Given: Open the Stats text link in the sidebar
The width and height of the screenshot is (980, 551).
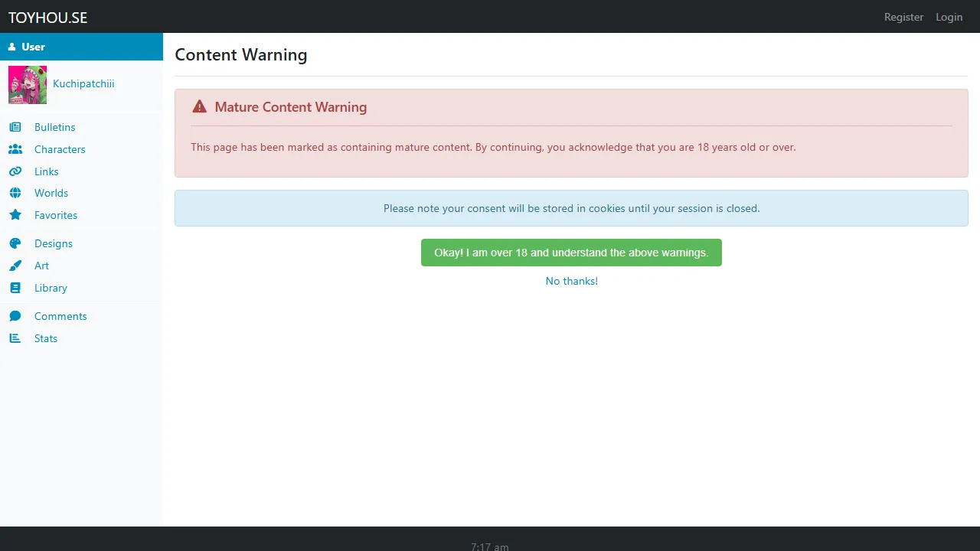Looking at the screenshot, I should [x=46, y=338].
